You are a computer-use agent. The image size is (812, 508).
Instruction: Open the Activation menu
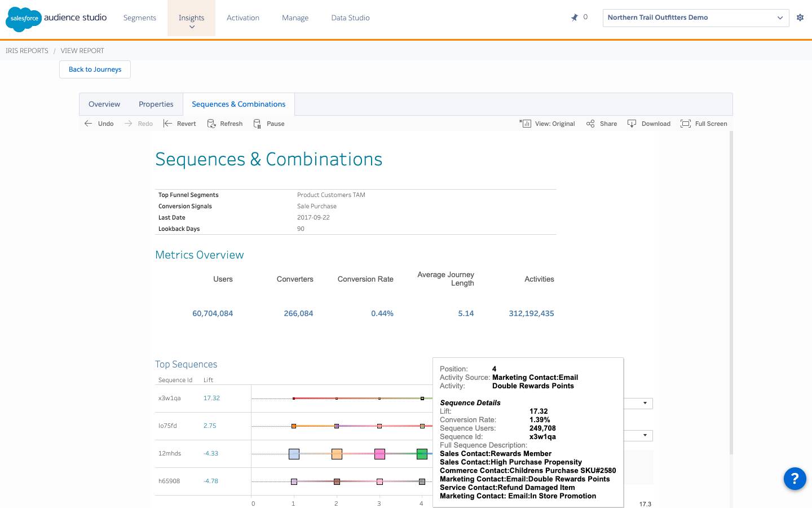click(x=243, y=18)
